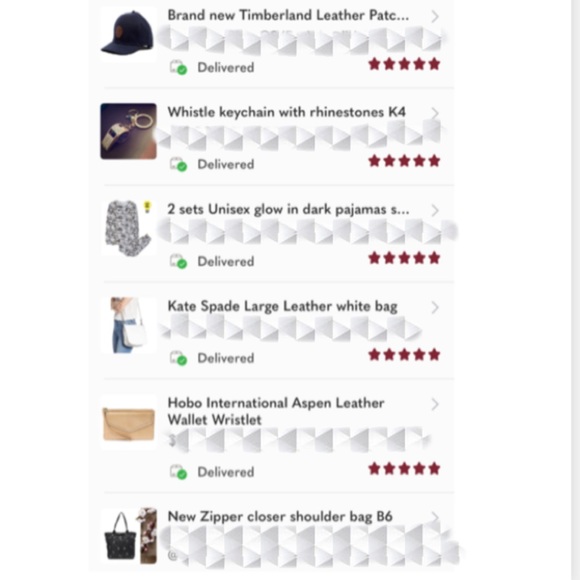Open the Hobo International wallet chevron

coord(435,404)
